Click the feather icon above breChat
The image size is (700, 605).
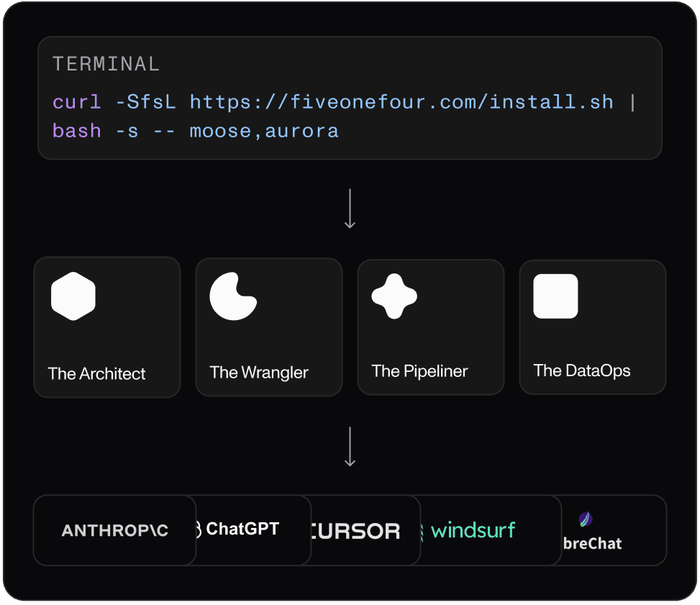(x=586, y=519)
